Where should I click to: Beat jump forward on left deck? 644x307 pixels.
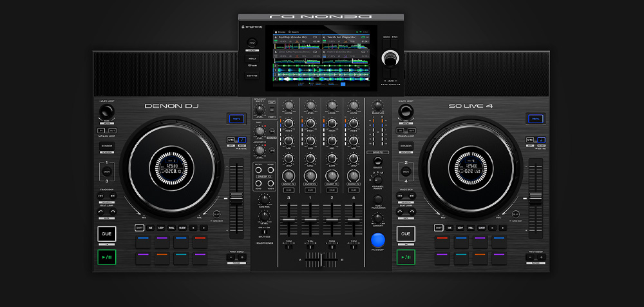pyautogui.click(x=113, y=212)
